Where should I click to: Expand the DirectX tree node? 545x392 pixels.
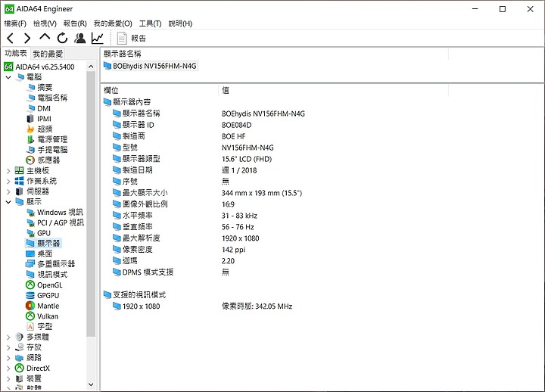(x=8, y=368)
